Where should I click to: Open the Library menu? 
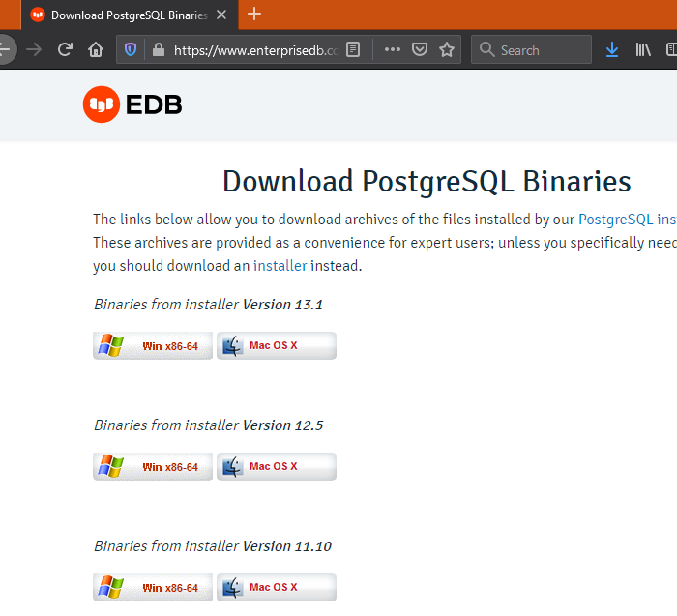pos(642,49)
